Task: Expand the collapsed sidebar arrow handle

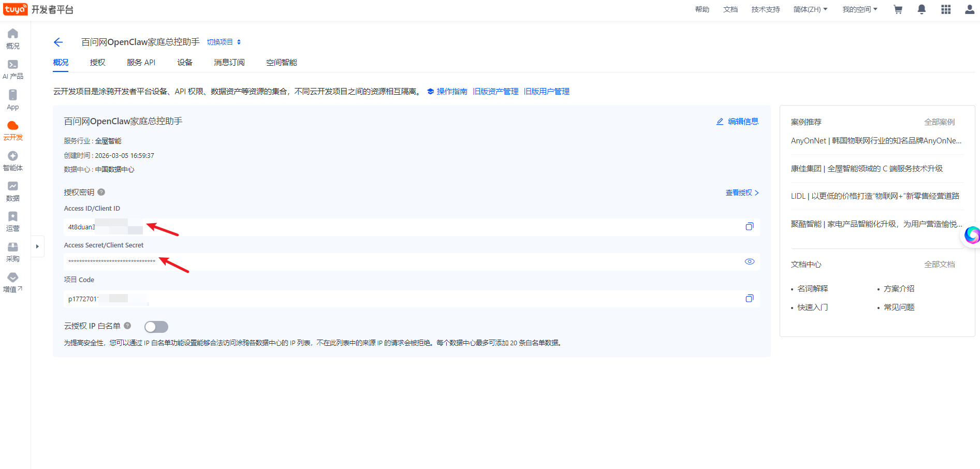Action: click(37, 246)
